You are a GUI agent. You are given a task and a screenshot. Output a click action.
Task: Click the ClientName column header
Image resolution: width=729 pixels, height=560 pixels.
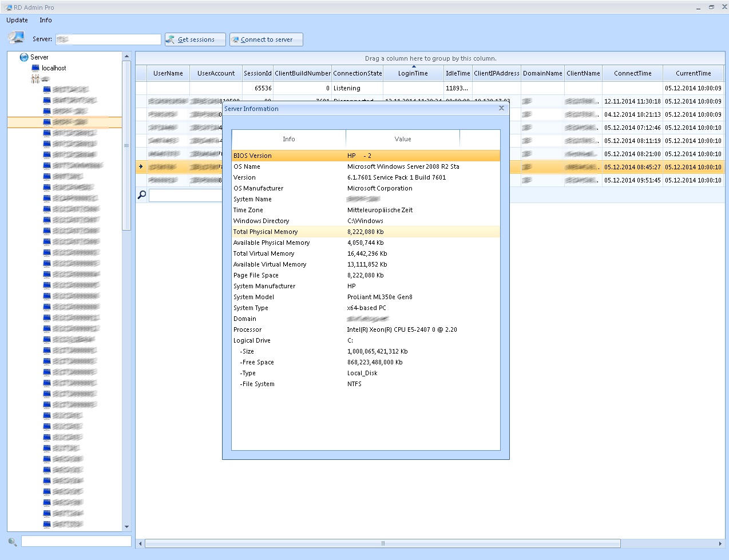click(x=583, y=73)
